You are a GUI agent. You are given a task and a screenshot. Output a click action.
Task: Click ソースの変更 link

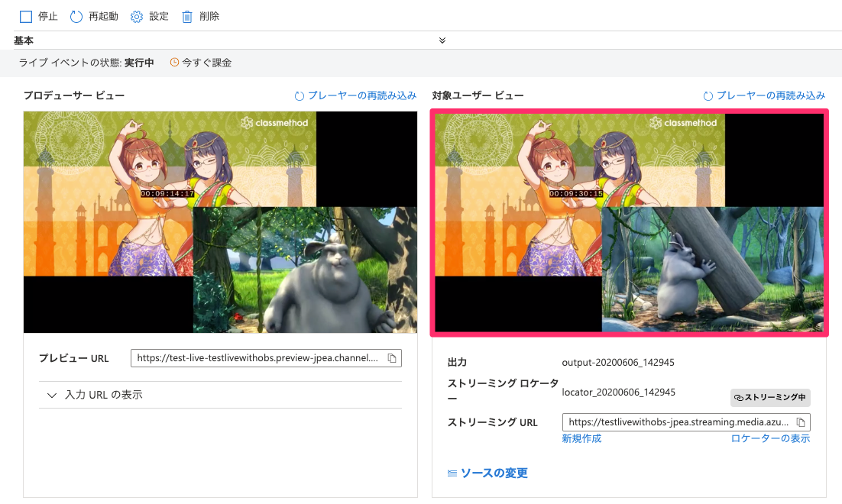click(x=487, y=473)
